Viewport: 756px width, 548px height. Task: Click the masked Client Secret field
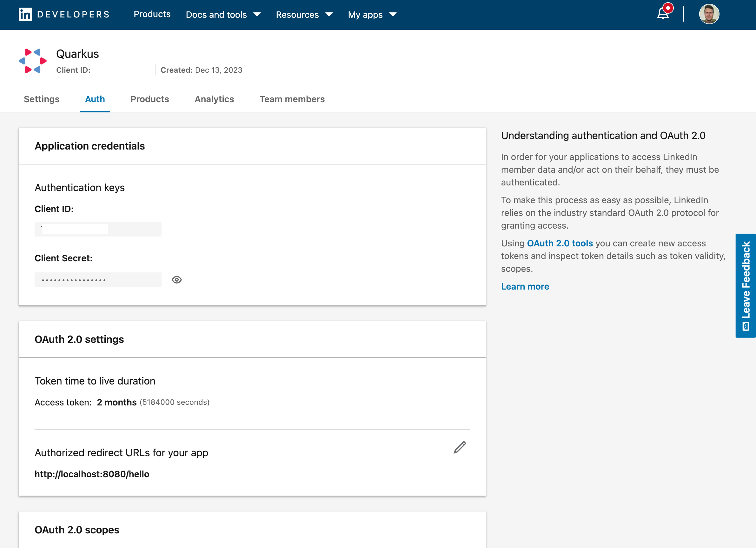coord(98,280)
